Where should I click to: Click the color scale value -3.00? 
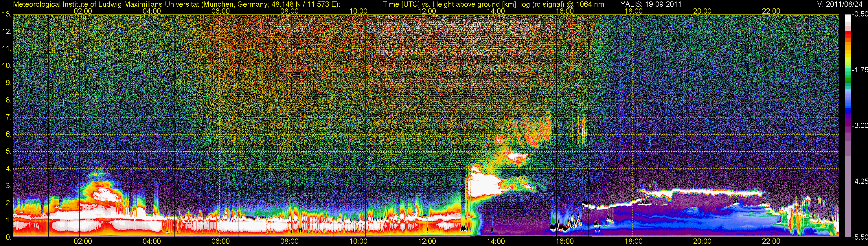[860, 125]
